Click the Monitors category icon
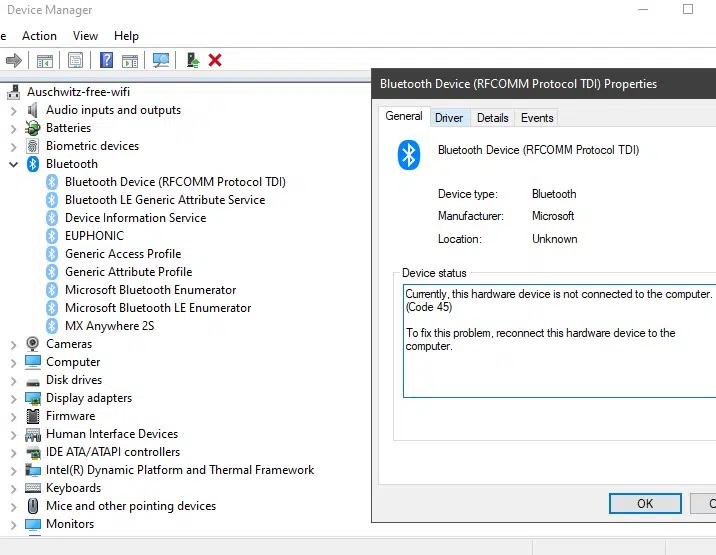This screenshot has width=716, height=555. coord(33,524)
